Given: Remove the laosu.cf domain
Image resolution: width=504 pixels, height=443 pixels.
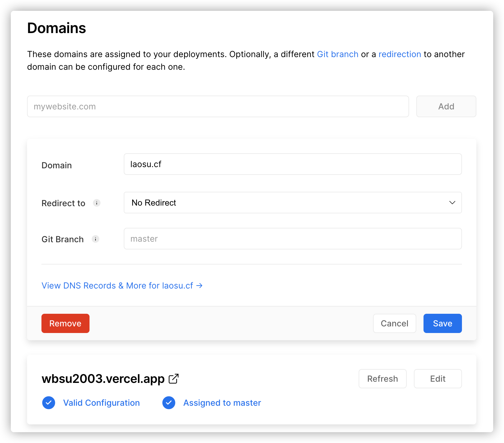Looking at the screenshot, I should coord(65,323).
